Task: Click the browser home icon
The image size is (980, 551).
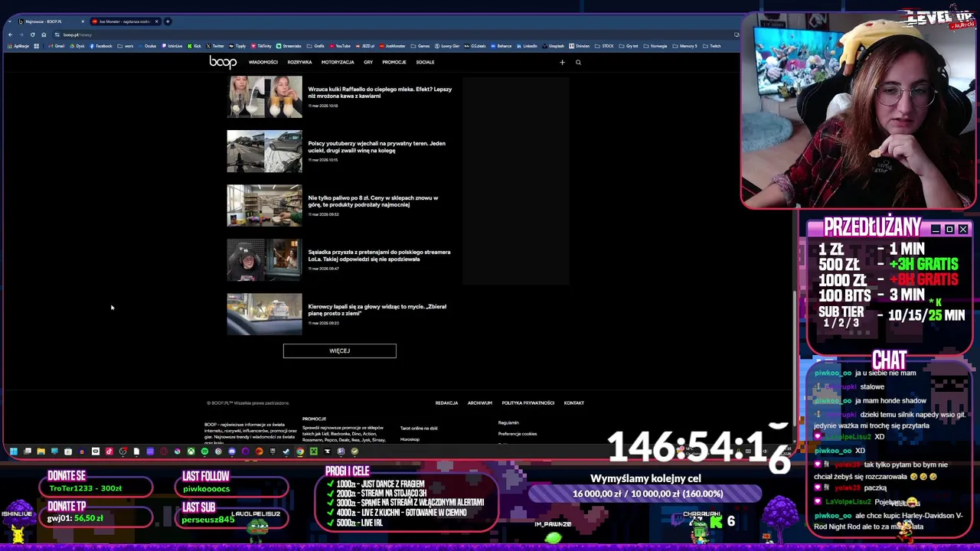Action: pos(44,34)
